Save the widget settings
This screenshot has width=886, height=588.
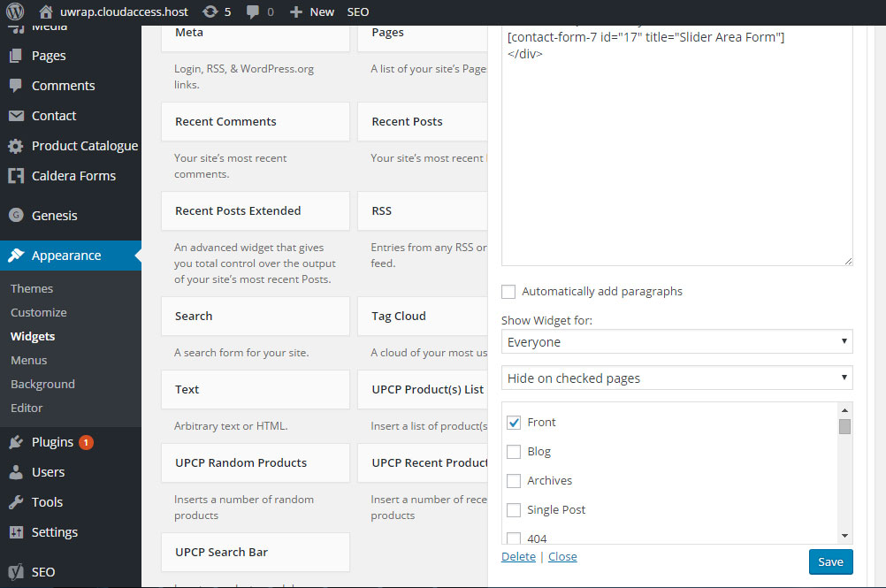tap(829, 561)
